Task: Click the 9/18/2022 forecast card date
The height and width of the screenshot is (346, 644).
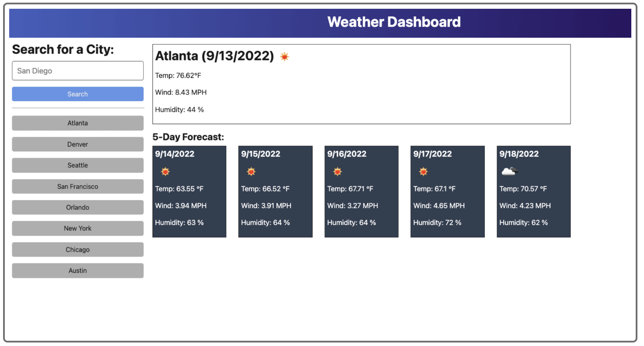Action: pos(519,154)
